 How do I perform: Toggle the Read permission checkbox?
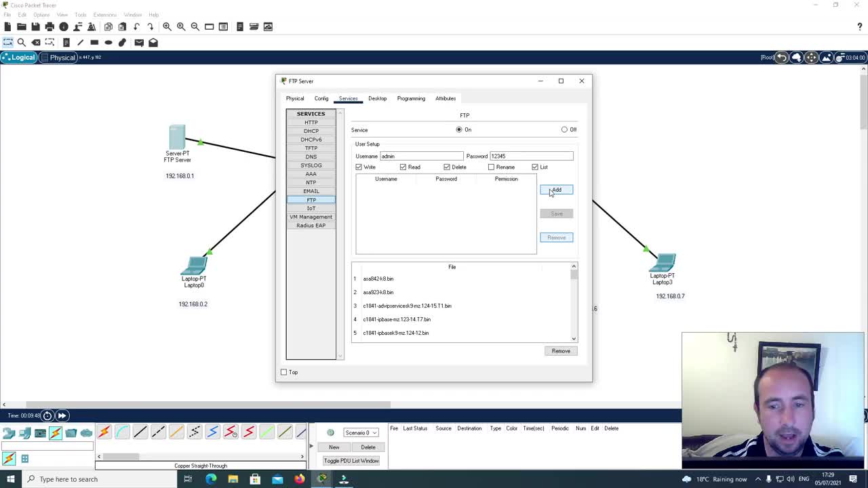(x=403, y=167)
